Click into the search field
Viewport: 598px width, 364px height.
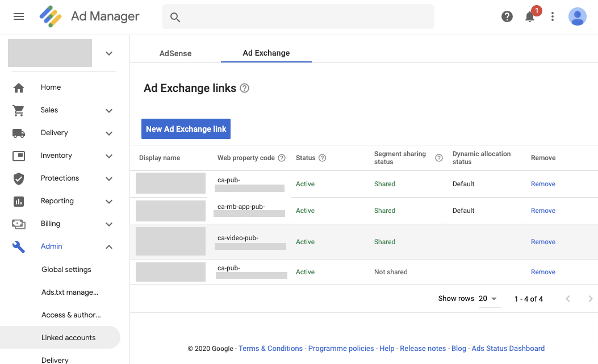[298, 17]
